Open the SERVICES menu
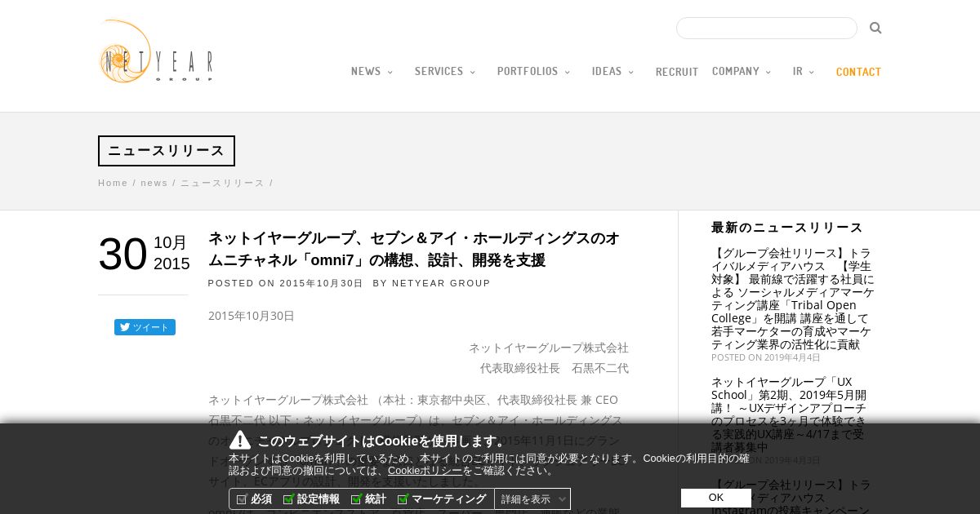This screenshot has width=980, height=514. (439, 72)
